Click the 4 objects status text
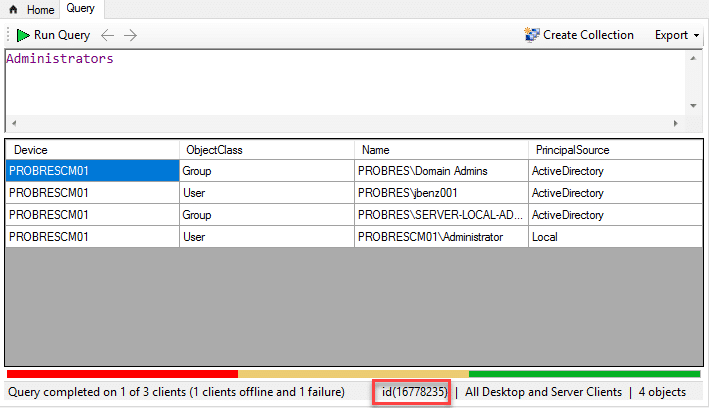Image resolution: width=709 pixels, height=408 pixels. click(662, 392)
